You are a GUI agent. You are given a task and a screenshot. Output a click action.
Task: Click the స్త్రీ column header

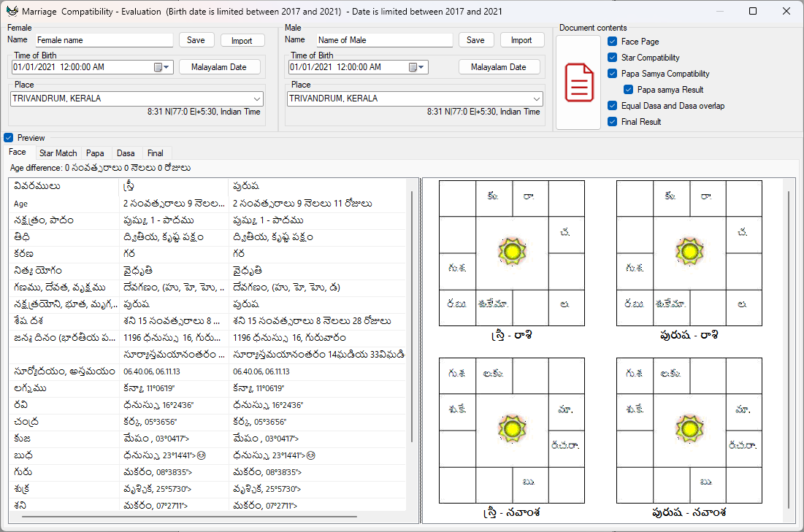coord(129,186)
